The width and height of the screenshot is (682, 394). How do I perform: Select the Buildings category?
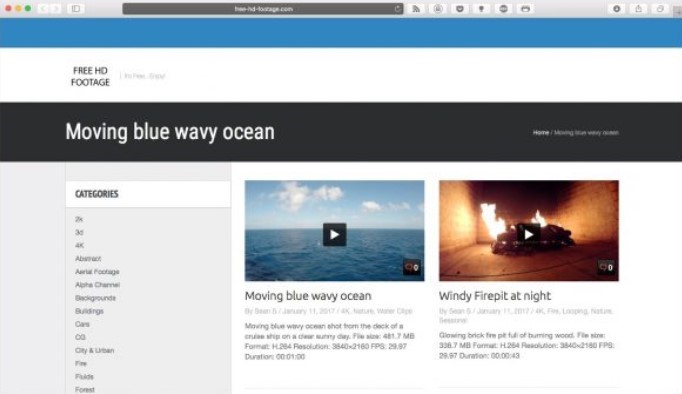coord(89,311)
